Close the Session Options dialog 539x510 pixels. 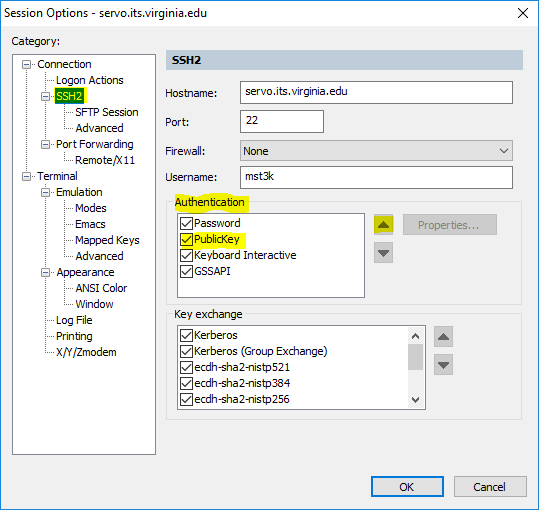pyautogui.click(x=523, y=13)
